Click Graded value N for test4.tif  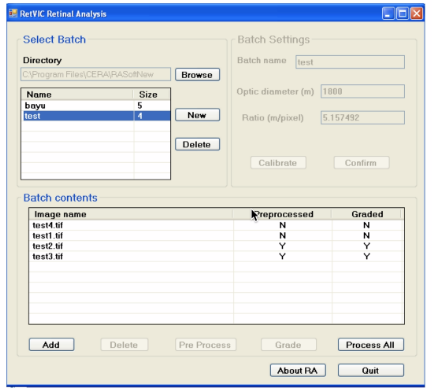(x=366, y=225)
